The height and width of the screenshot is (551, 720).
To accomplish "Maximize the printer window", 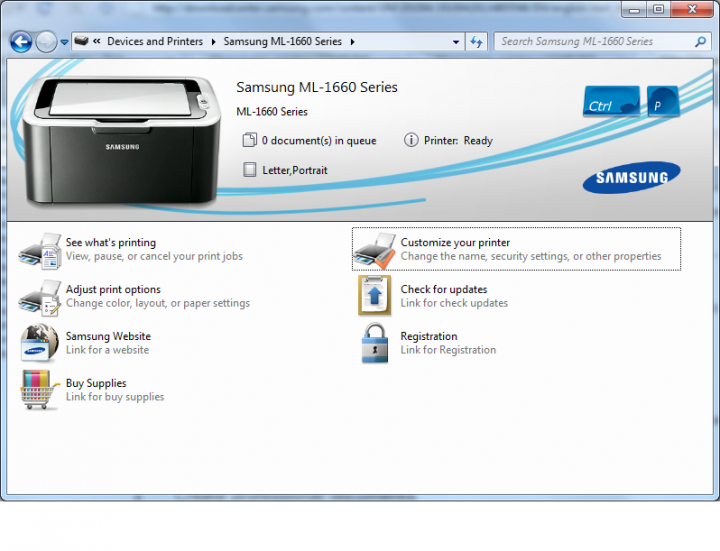I will [x=658, y=9].
